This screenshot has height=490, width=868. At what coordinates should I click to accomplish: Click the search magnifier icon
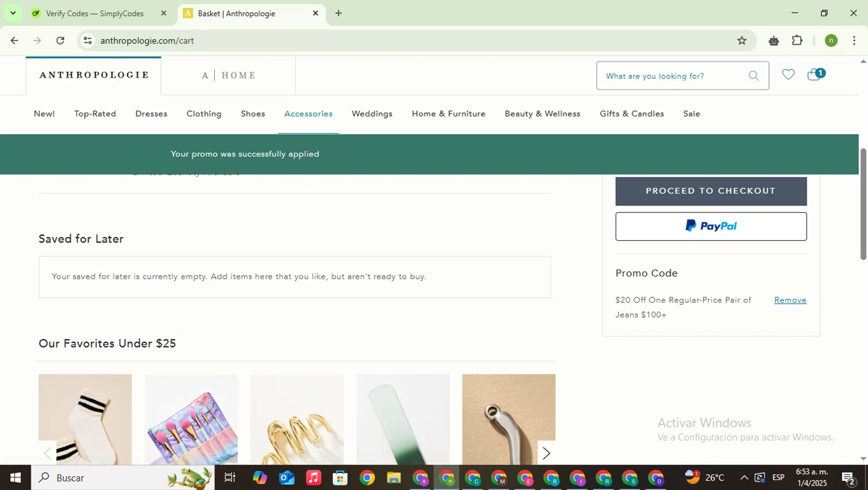[x=753, y=76]
